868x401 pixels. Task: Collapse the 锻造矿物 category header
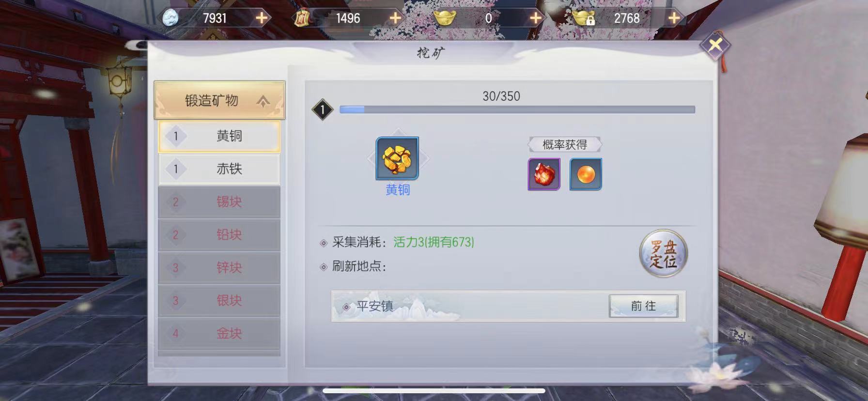219,100
